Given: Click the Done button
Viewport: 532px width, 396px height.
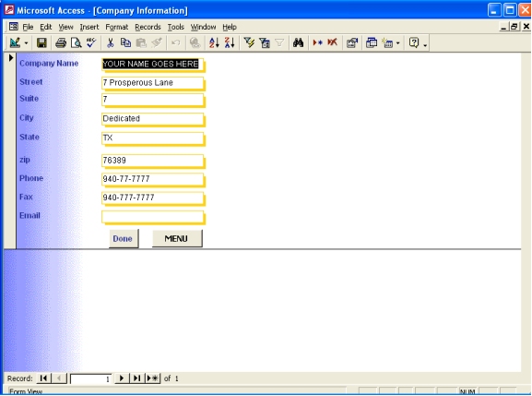Looking at the screenshot, I should pyautogui.click(x=124, y=238).
